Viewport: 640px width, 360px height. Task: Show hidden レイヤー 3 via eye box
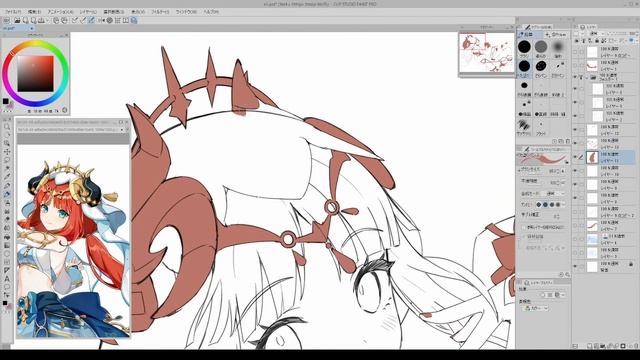(x=575, y=253)
